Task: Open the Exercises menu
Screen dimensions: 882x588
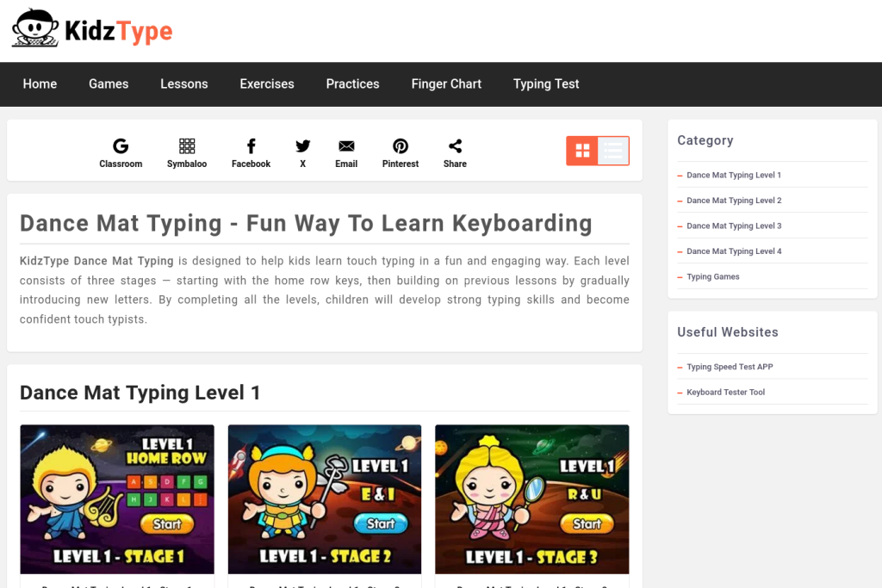Action: [267, 84]
